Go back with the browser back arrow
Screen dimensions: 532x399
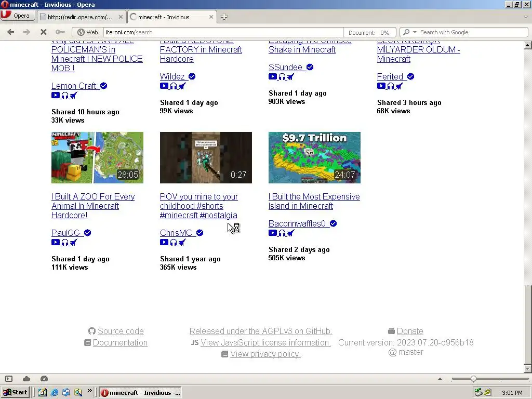[10, 32]
